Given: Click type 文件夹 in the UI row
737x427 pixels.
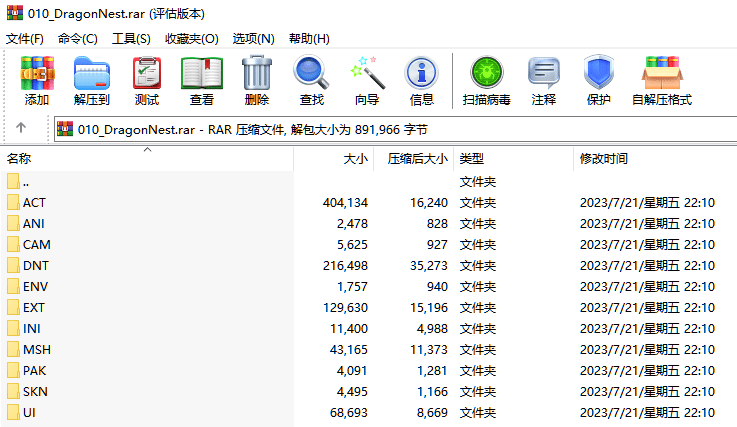Looking at the screenshot, I should pyautogui.click(x=478, y=413).
